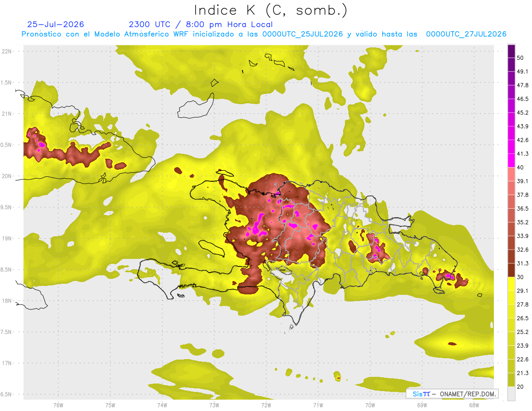Click the "20N" latitude label
The image size is (532, 411).
coord(6,176)
